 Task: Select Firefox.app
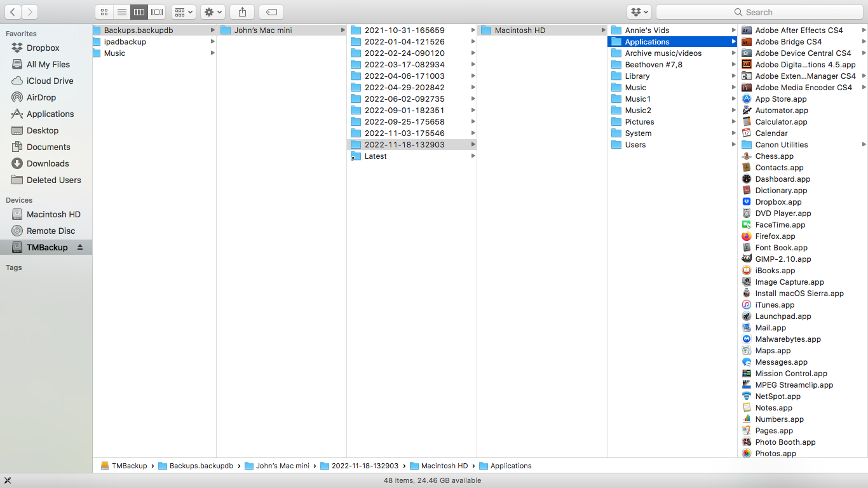click(x=775, y=236)
